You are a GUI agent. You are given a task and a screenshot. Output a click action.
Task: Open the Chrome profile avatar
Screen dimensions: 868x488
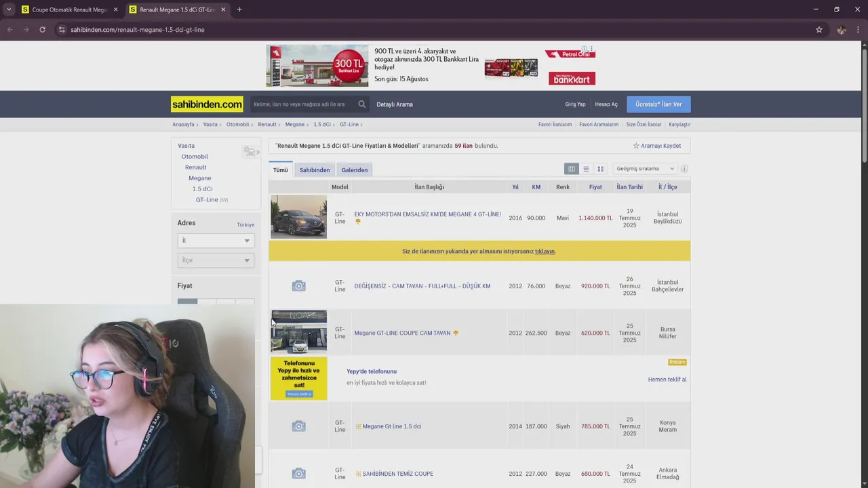click(842, 30)
